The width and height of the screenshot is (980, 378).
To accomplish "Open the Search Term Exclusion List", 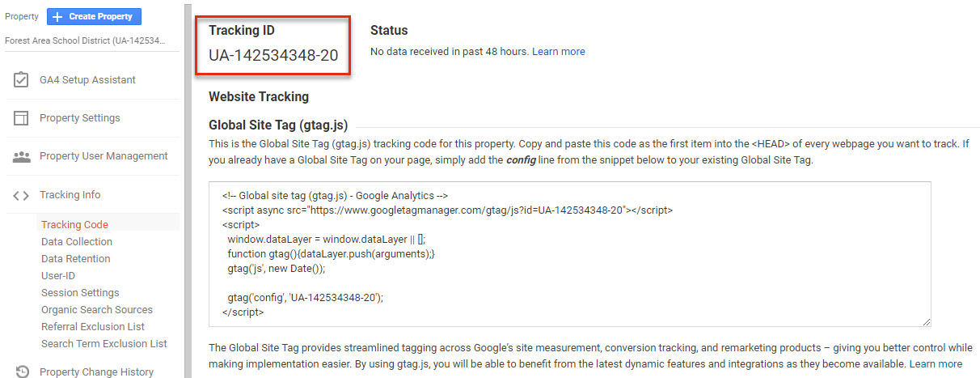I will 104,344.
